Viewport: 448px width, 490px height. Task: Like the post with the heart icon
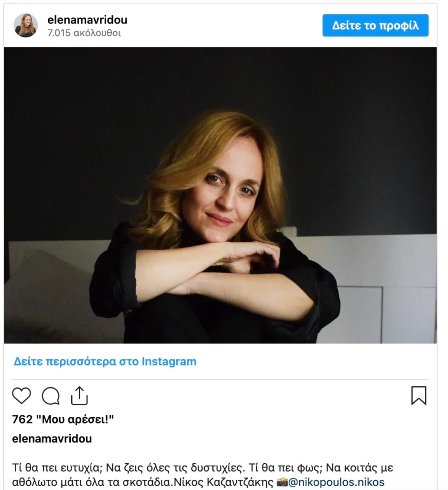tap(22, 396)
